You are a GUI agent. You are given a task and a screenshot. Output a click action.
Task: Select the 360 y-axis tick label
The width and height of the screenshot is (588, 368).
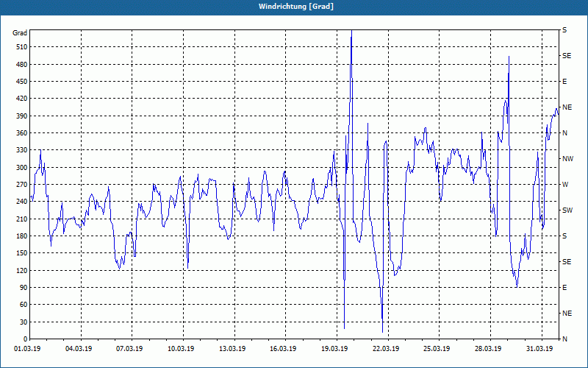click(22, 133)
